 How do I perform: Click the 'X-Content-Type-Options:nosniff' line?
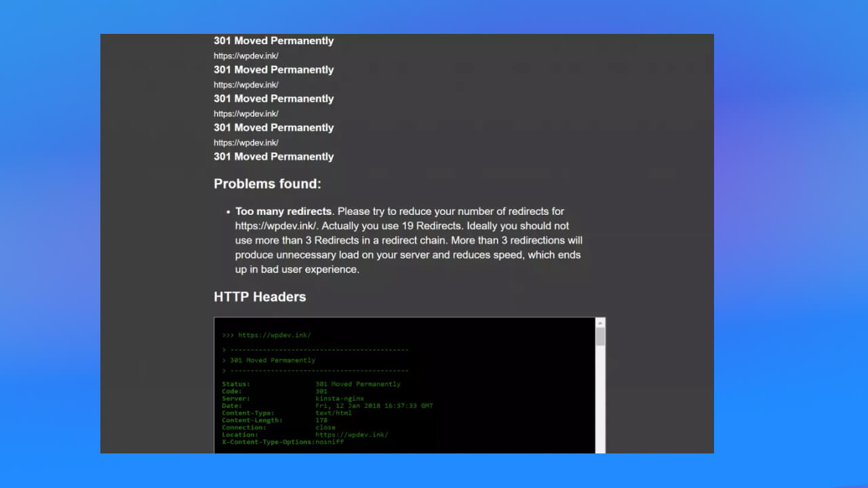(283, 442)
